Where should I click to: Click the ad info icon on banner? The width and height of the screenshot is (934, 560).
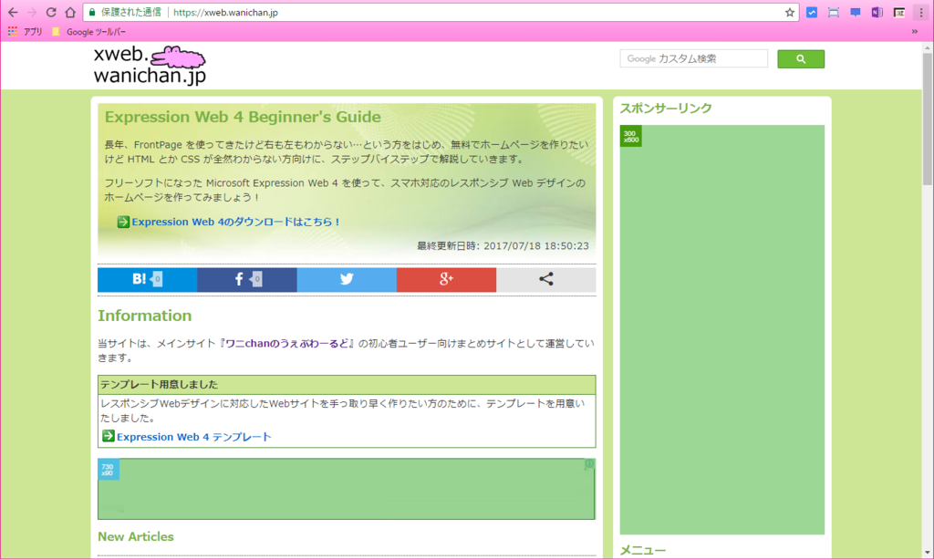[x=589, y=463]
